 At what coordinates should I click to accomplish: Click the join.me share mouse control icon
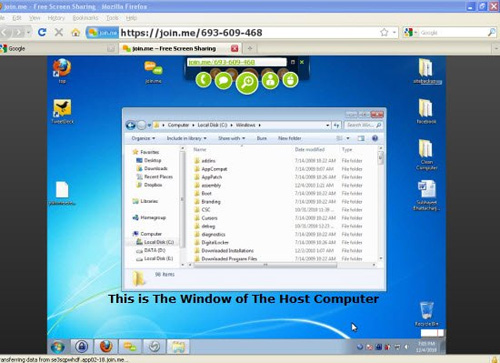point(290,80)
